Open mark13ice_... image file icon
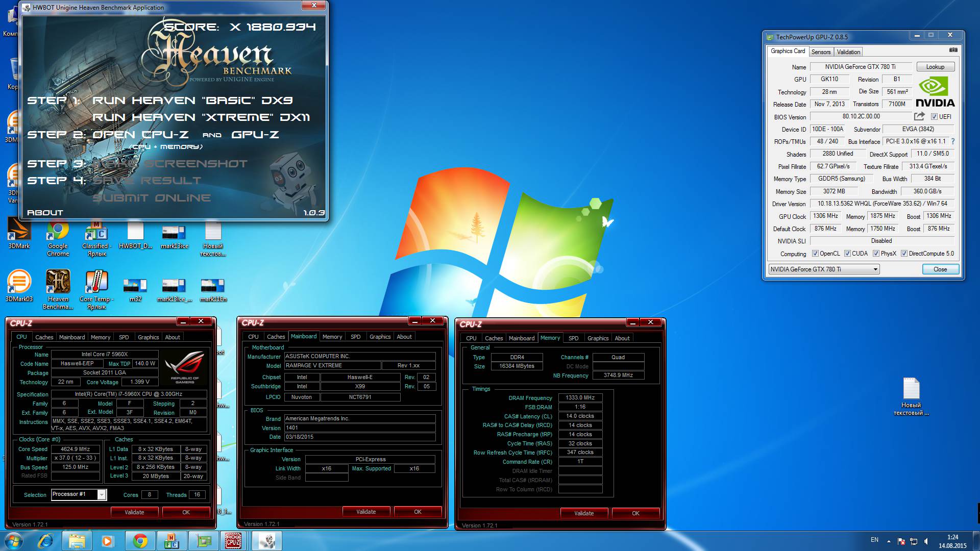Screen dimensions: 980x551 [x=174, y=289]
